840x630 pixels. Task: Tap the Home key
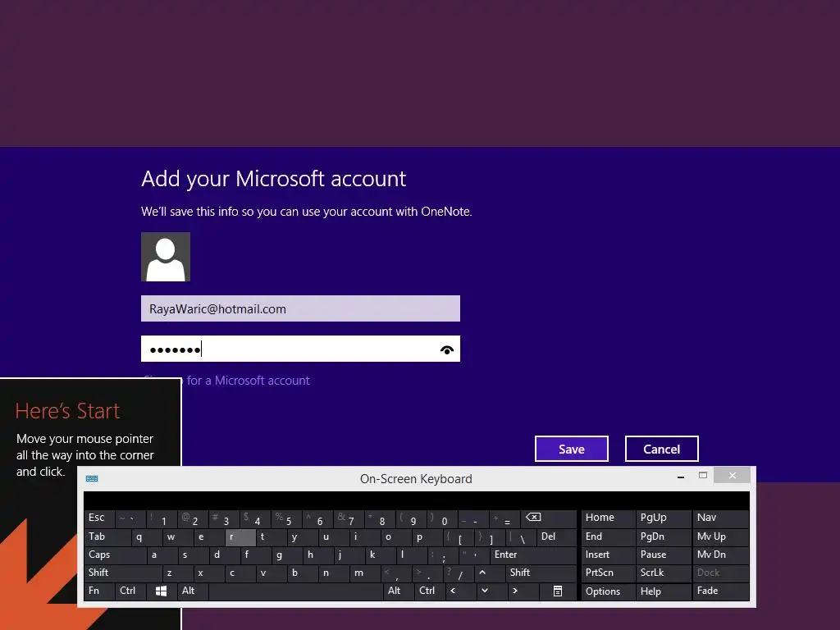click(609, 518)
